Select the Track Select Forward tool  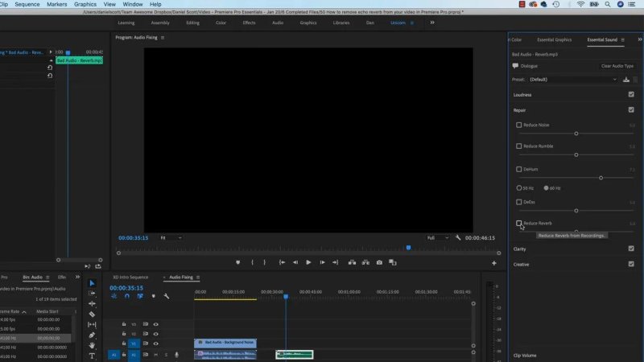coord(92,294)
